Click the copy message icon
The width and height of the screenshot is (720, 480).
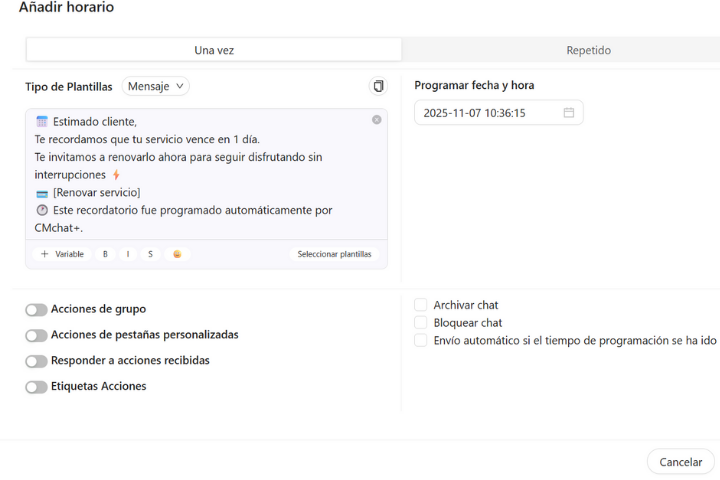point(378,87)
